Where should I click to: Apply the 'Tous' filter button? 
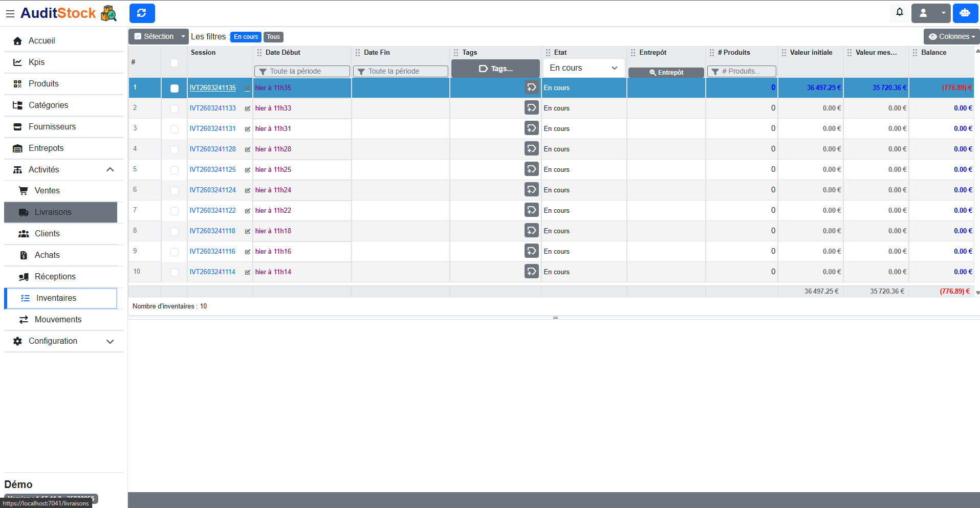(x=273, y=37)
